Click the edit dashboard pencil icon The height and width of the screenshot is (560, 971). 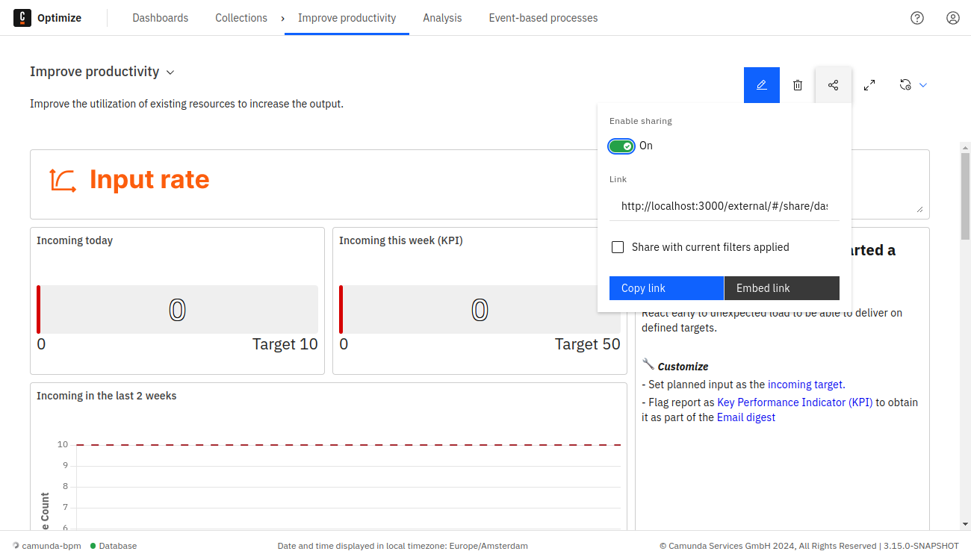pos(762,85)
